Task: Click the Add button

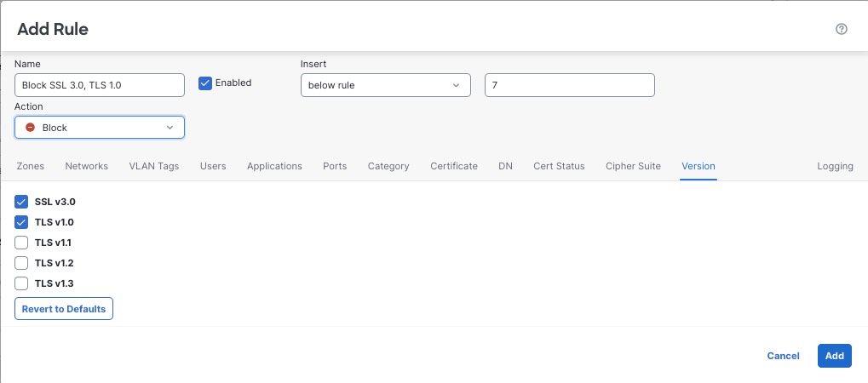Action: pyautogui.click(x=834, y=356)
